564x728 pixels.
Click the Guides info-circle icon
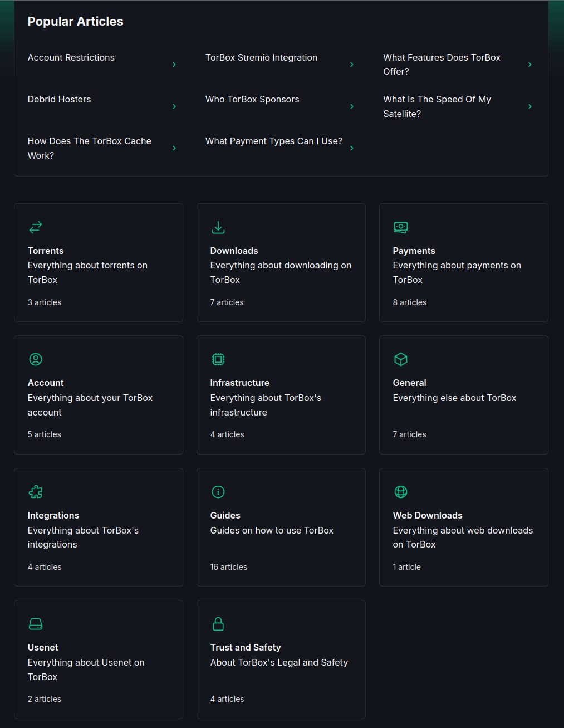(218, 492)
